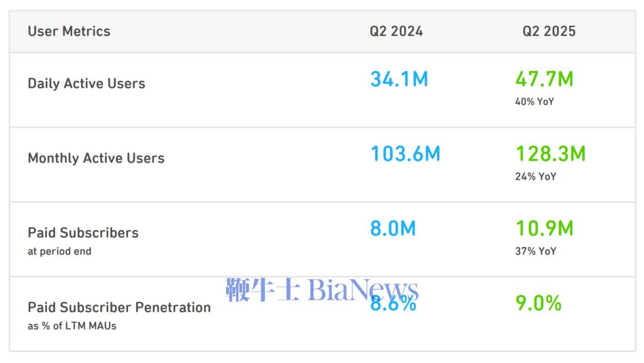
Task: Click the 128.3M monthly users value
Action: point(550,154)
